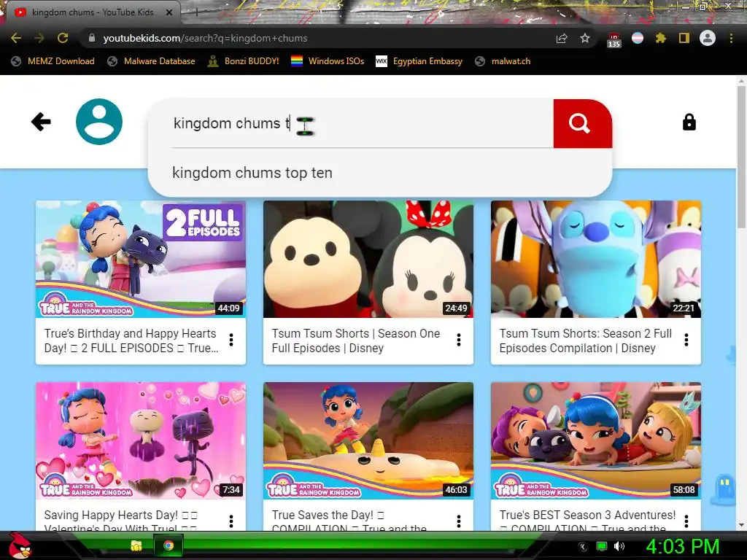This screenshot has height=560, width=747.
Task: Click the site padlock icon in address bar
Action: [x=92, y=38]
